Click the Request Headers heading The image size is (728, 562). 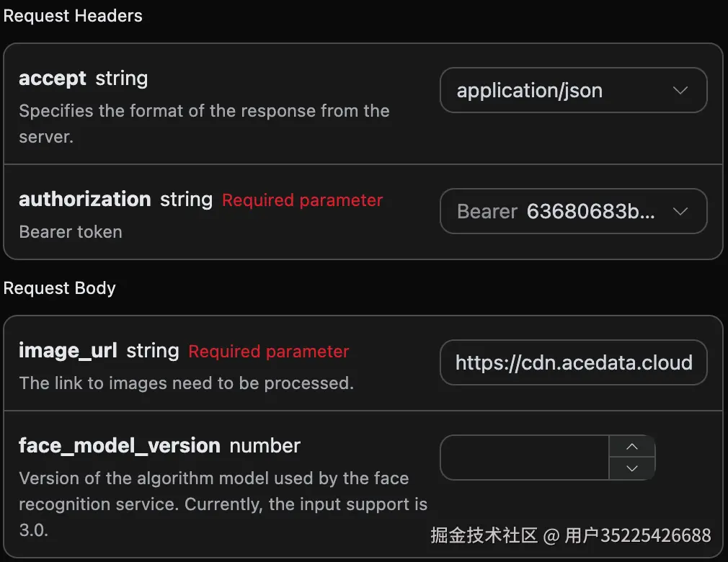point(73,16)
